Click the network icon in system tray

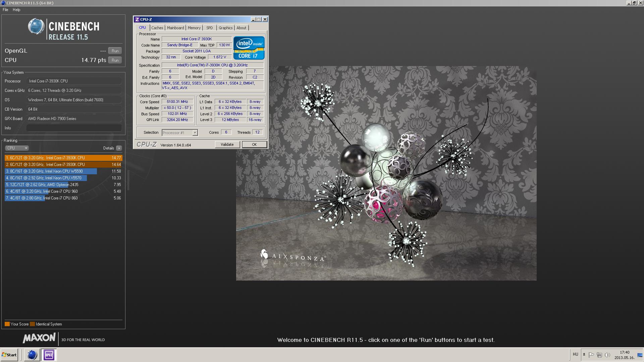click(x=599, y=355)
